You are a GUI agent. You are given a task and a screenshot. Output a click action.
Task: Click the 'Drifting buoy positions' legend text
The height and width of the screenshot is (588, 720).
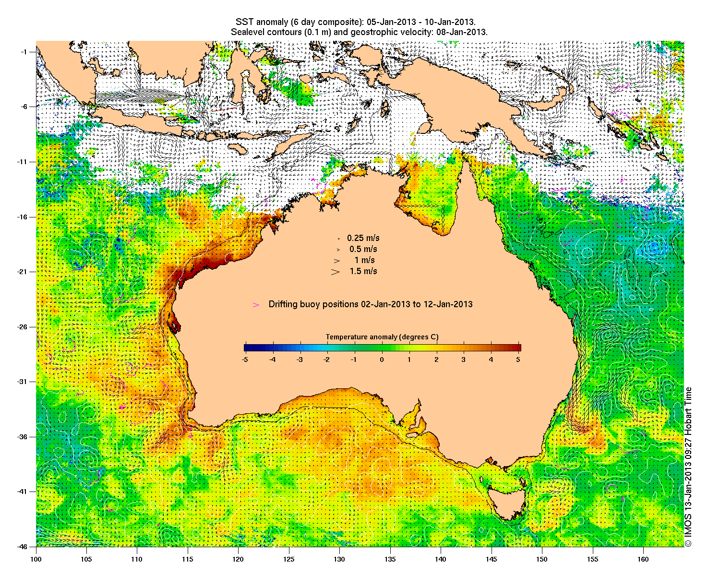371,304
